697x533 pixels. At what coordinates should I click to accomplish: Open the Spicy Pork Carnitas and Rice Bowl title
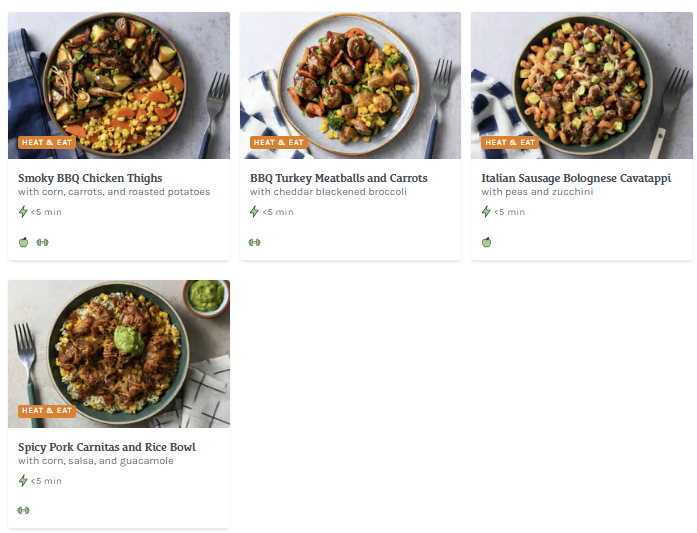click(107, 447)
